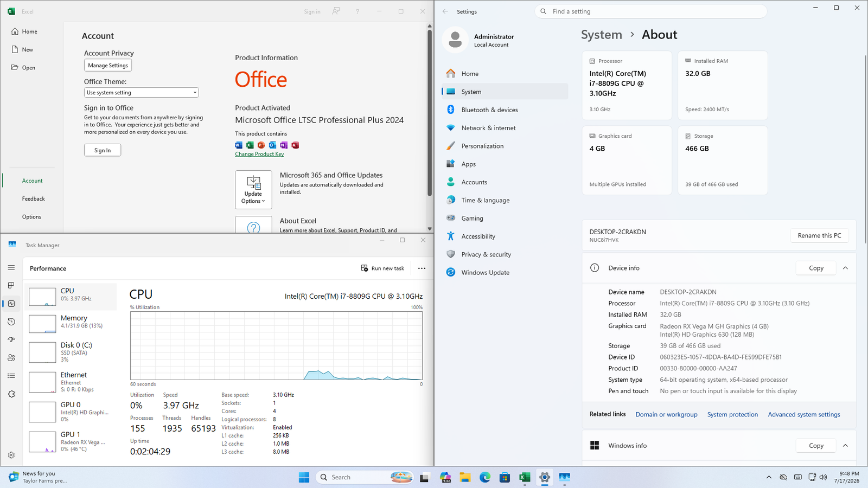Show hidden icons in the system tray
This screenshot has height=488, width=868.
point(769,477)
